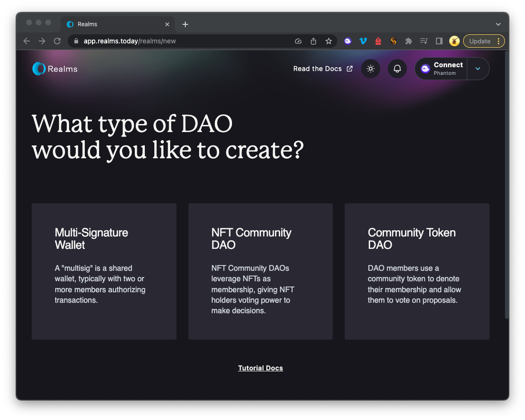
Task: Open the Read the Docs link
Action: coord(323,69)
